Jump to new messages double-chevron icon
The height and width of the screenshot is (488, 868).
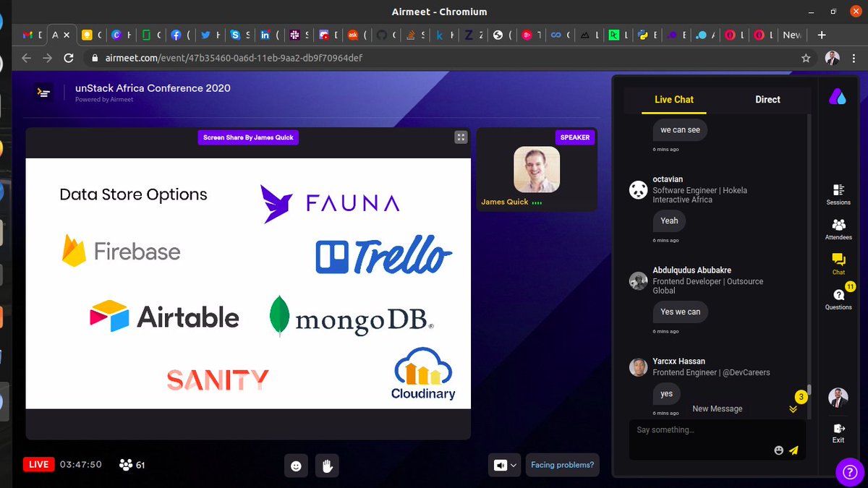coord(793,409)
